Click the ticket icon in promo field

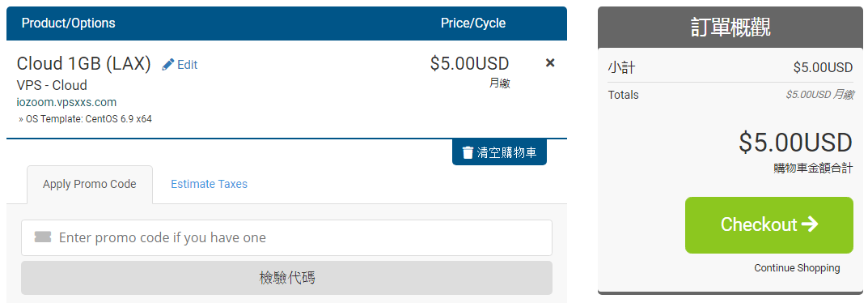[x=43, y=237]
